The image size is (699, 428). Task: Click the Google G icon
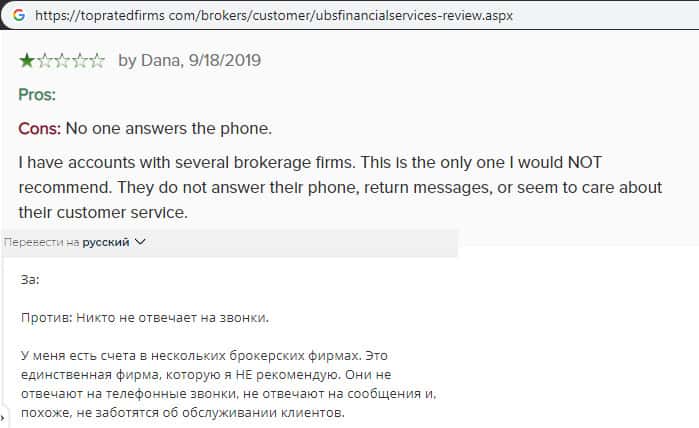click(x=19, y=16)
